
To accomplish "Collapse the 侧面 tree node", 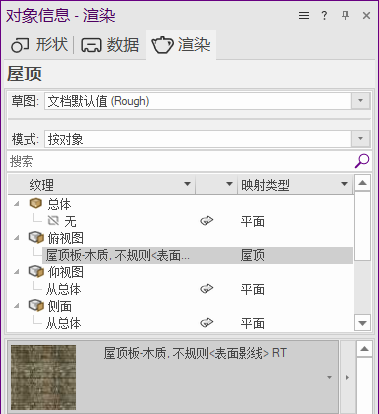I will tap(17, 306).
